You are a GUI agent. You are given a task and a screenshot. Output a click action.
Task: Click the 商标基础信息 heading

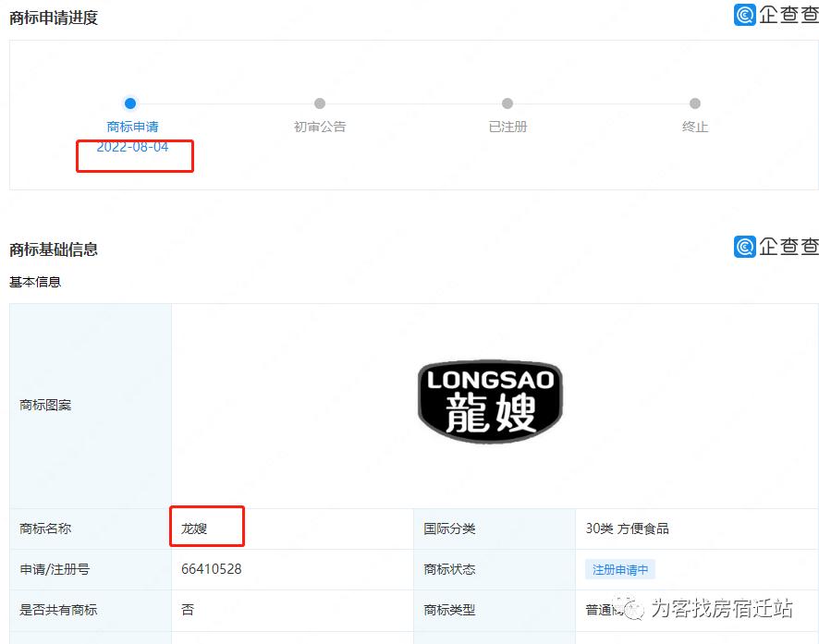tap(54, 249)
